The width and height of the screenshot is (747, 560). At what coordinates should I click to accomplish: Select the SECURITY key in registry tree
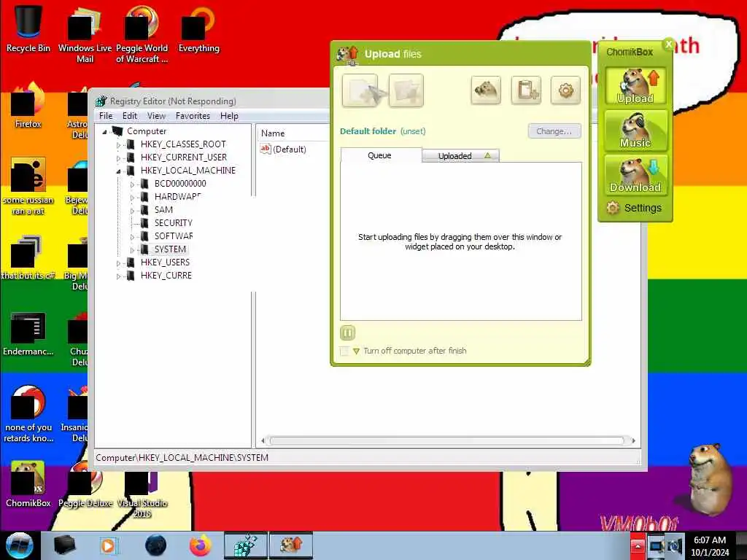coord(173,223)
